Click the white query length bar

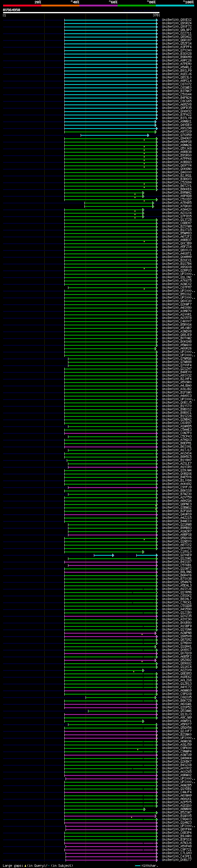click(81, 12)
